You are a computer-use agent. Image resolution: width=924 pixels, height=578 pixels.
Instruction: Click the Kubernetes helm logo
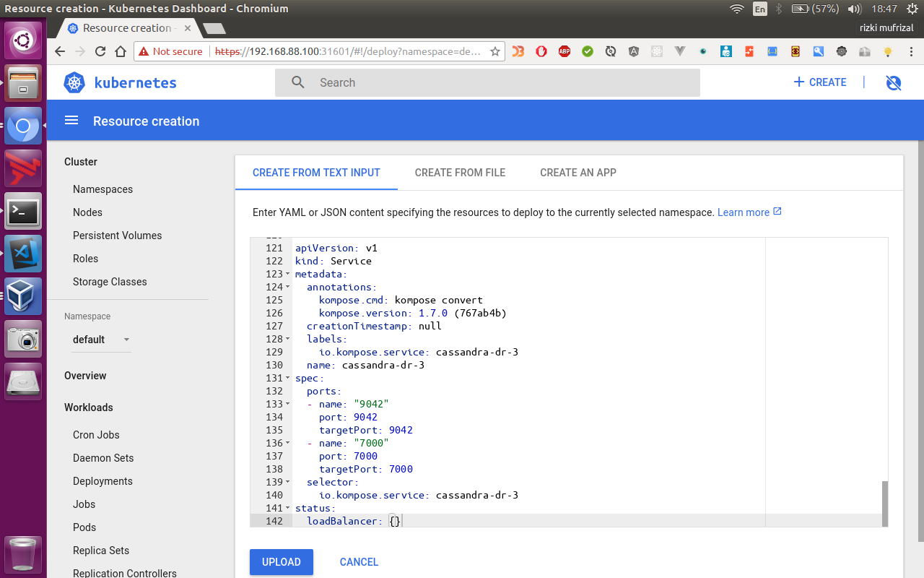[74, 83]
